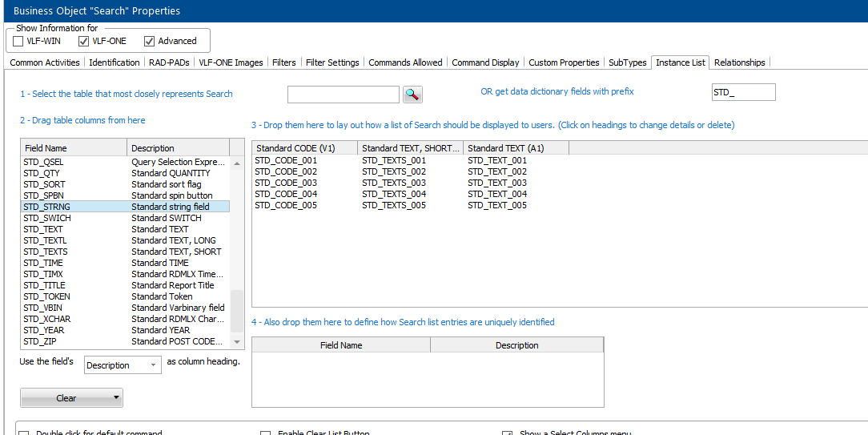This screenshot has height=435, width=868.
Task: Uncheck the VLF-ONE checkbox
Action: click(x=83, y=41)
